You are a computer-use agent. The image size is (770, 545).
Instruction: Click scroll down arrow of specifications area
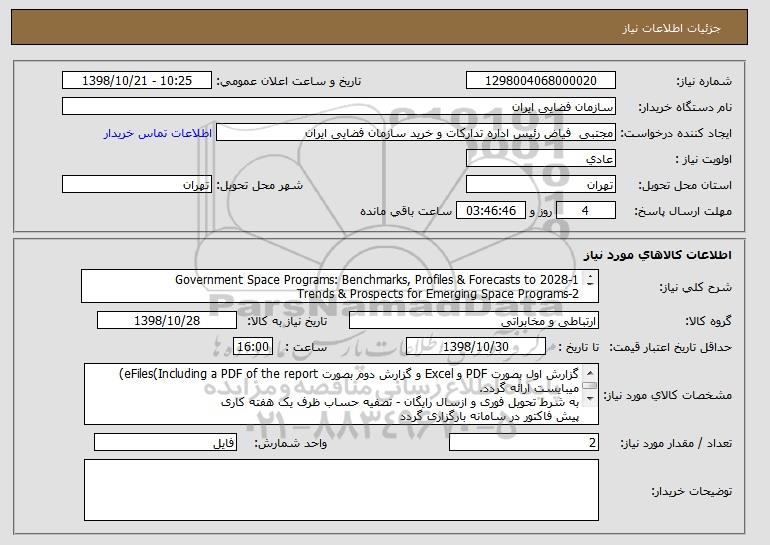point(590,399)
